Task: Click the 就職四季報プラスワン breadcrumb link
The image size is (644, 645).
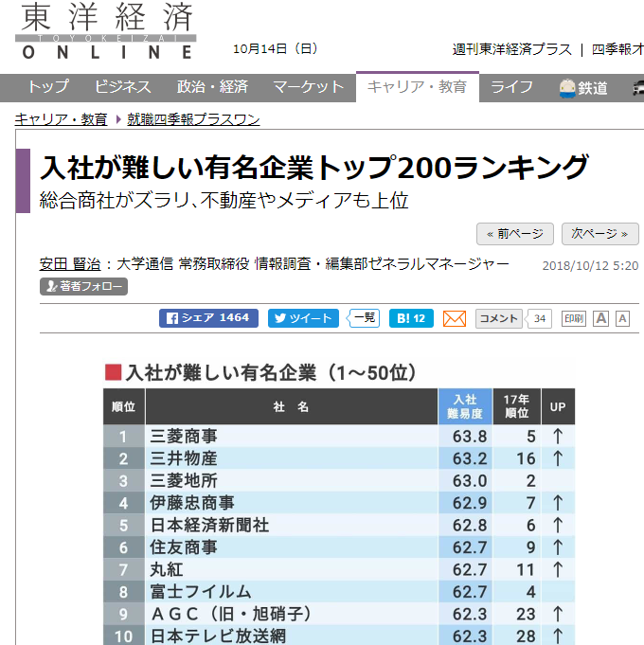Action: [x=193, y=119]
